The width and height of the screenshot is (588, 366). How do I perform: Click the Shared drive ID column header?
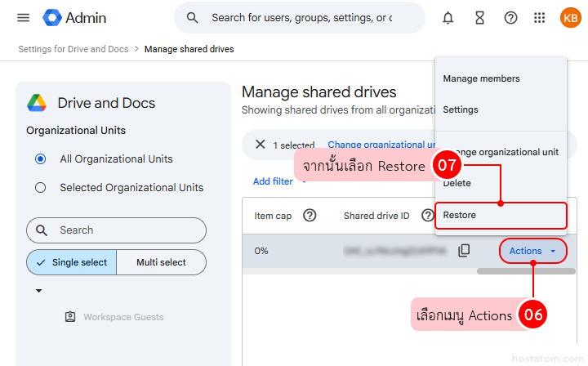pos(376,216)
